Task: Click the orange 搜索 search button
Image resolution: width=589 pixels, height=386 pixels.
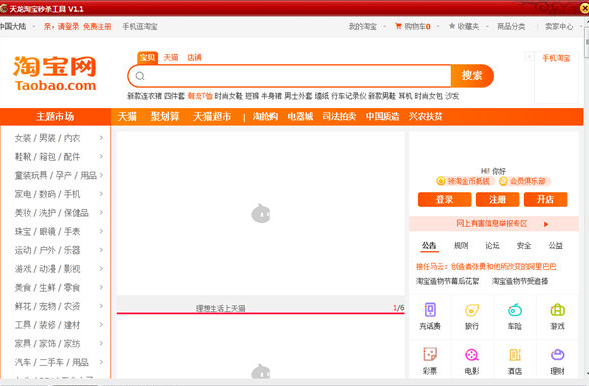Action: [472, 75]
